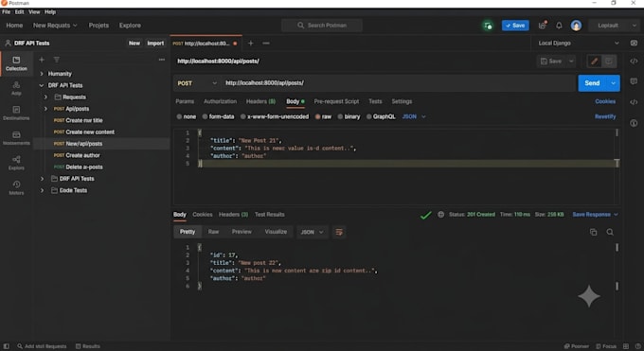Open the user avatar profile menu
Viewport: 644px width, 351px height.
576,26
